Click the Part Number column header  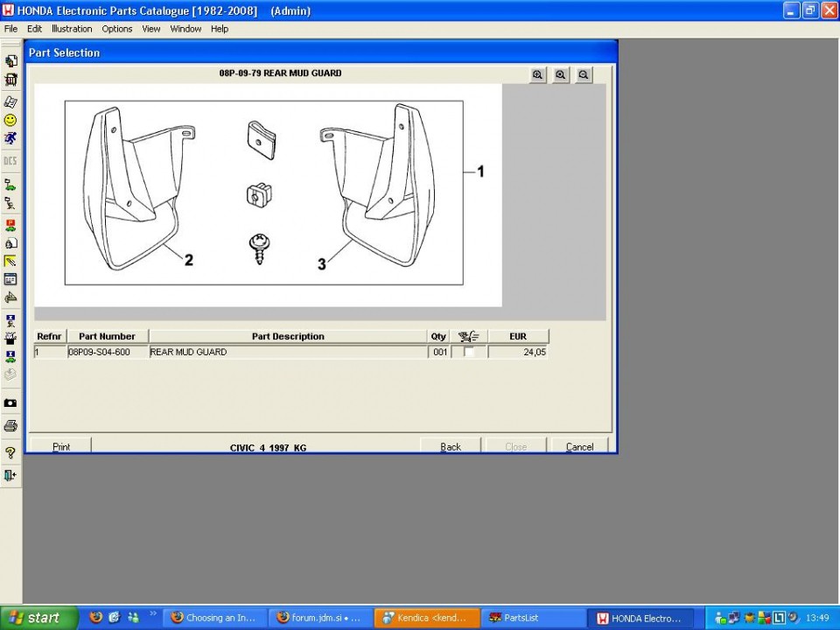[x=107, y=336]
